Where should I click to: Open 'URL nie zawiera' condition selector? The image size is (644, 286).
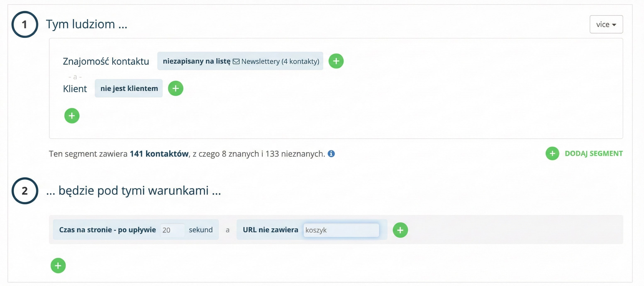point(270,230)
